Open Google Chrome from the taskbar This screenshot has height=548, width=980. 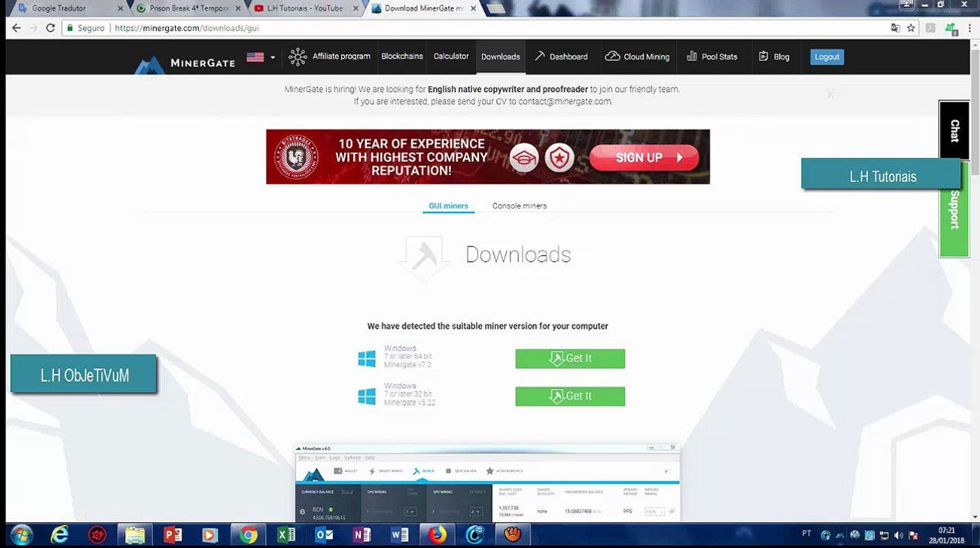pos(248,535)
